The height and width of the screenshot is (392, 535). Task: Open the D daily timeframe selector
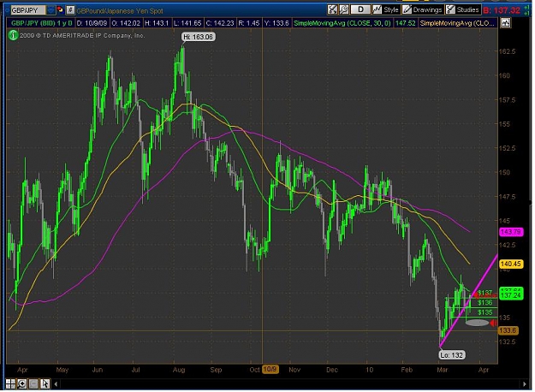click(360, 9)
